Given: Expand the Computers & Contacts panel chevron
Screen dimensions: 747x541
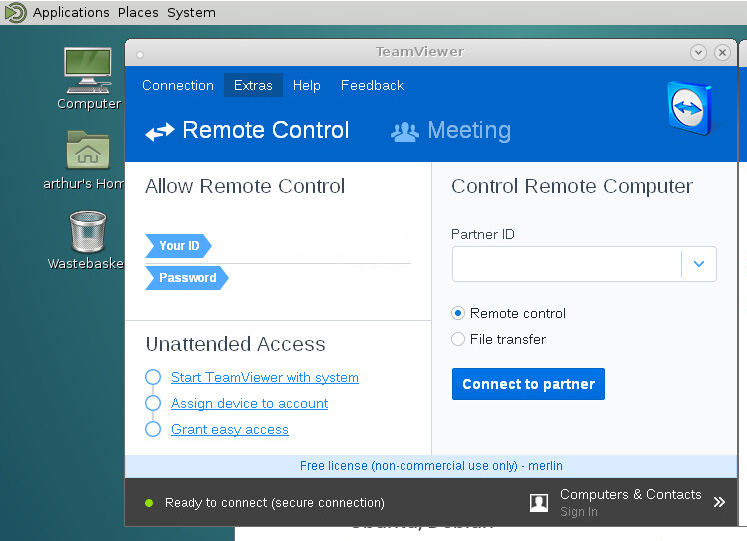Looking at the screenshot, I should click(x=719, y=502).
